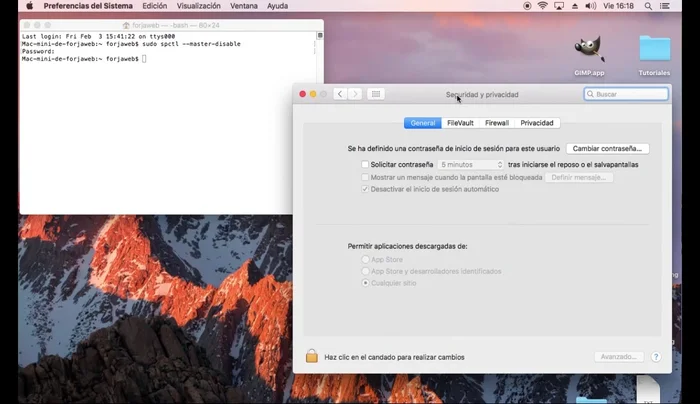Click the Permitir aplicaciones descargadas de label

tap(408, 246)
